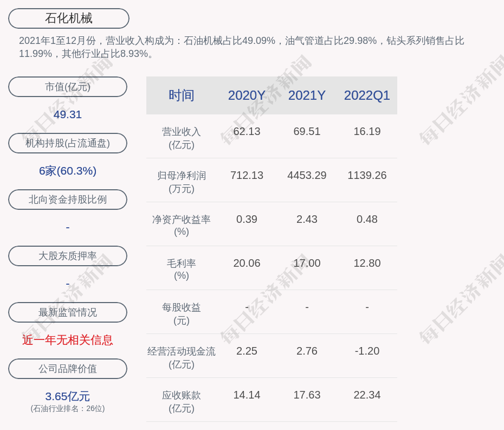Viewport: 504px width, 430px height.
Task: Click the 公司品牌价值 pill label
Action: [x=68, y=369]
